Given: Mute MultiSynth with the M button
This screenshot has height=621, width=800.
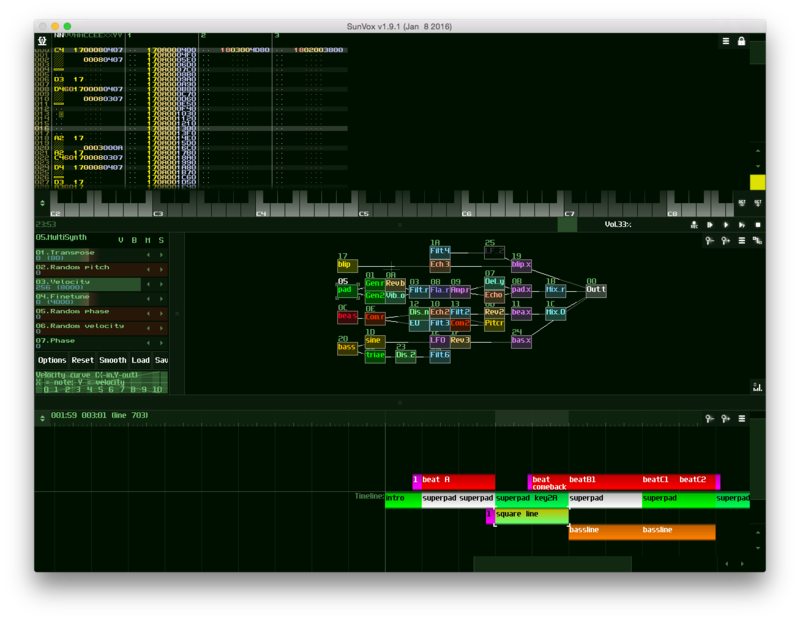Looking at the screenshot, I should (x=147, y=240).
